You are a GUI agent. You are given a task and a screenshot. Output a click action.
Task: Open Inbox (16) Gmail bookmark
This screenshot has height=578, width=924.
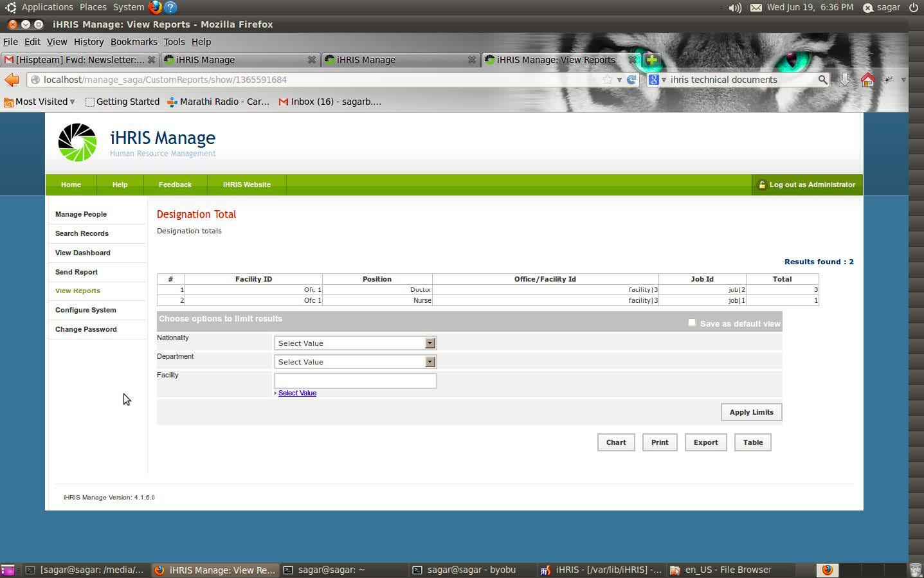[x=330, y=102]
